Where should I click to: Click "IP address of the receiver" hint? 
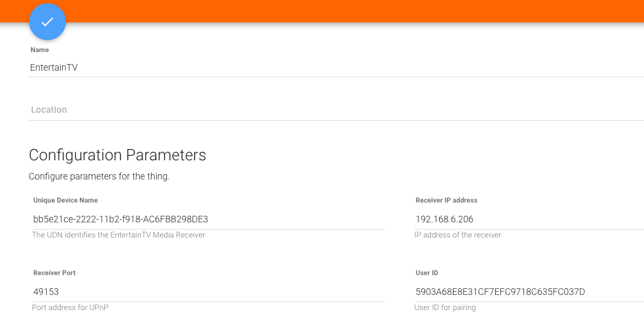(457, 235)
